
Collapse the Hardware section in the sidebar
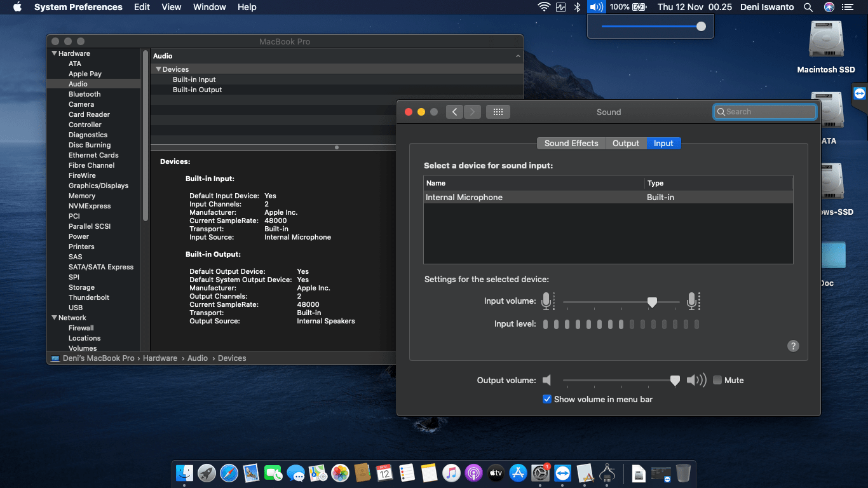point(53,53)
